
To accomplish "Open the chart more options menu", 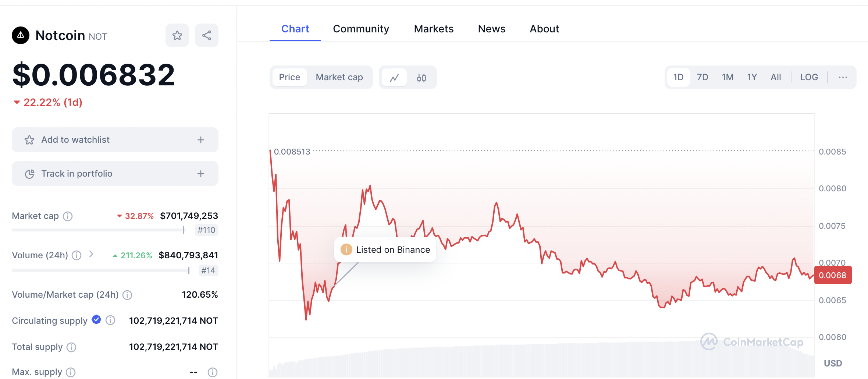I will tap(843, 77).
